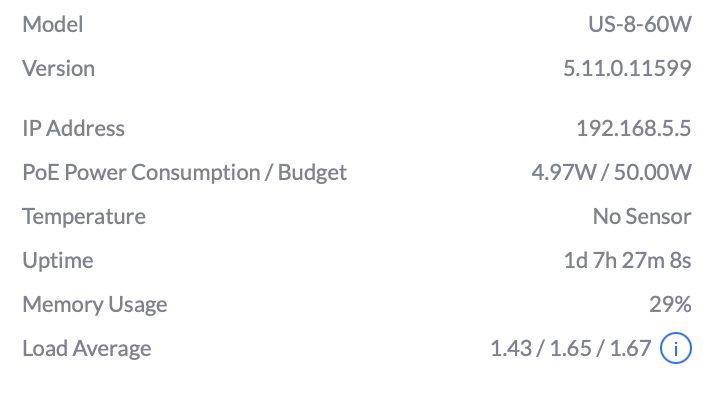Click the 4.97W PoE consumption figure
The image size is (722, 402).
tap(563, 172)
